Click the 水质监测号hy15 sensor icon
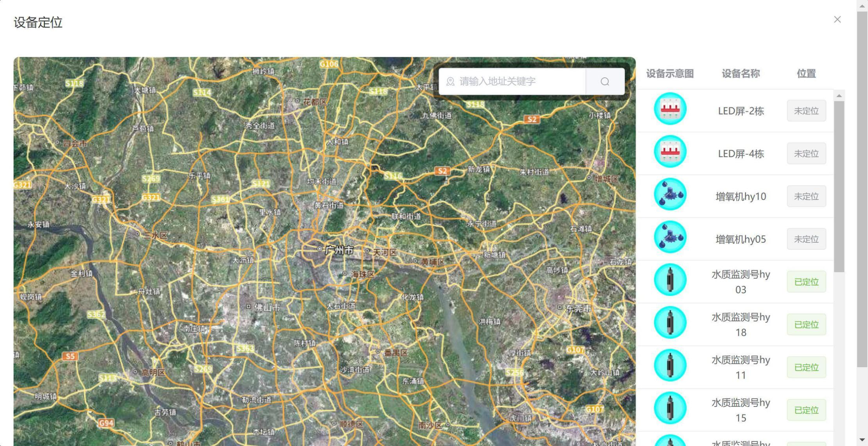 [670, 408]
